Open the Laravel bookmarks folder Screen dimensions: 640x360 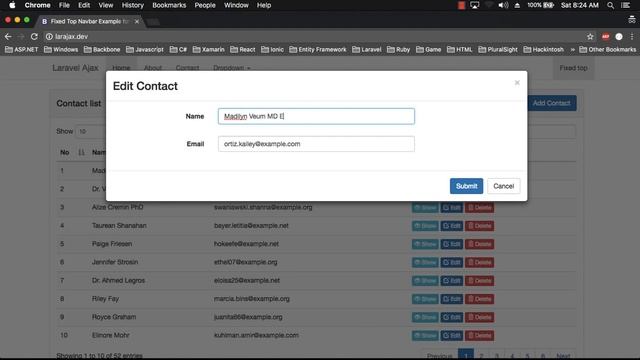point(367,49)
